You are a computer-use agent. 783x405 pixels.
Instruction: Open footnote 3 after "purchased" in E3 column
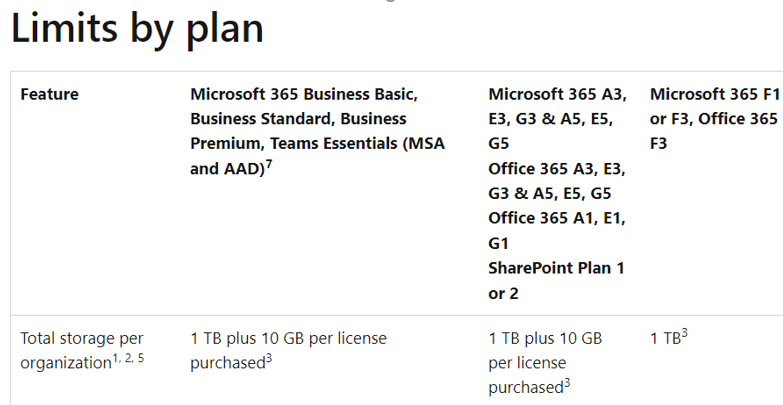(x=567, y=384)
